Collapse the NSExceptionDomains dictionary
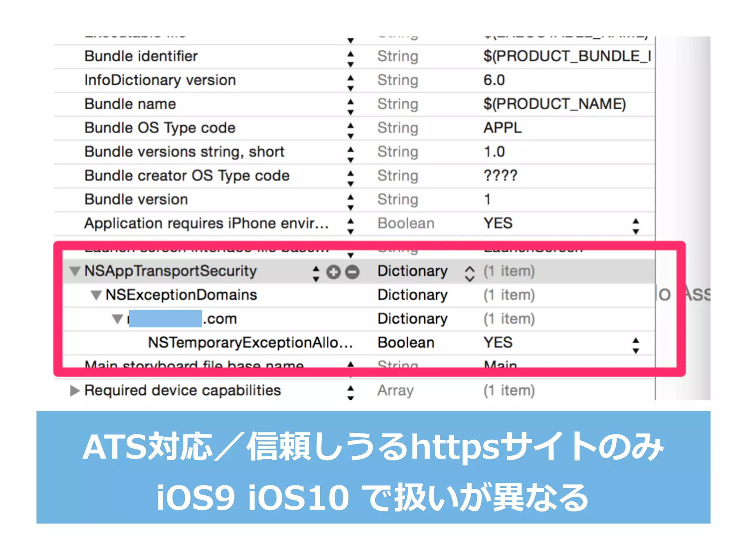The width and height of the screenshot is (747, 560). [x=96, y=295]
